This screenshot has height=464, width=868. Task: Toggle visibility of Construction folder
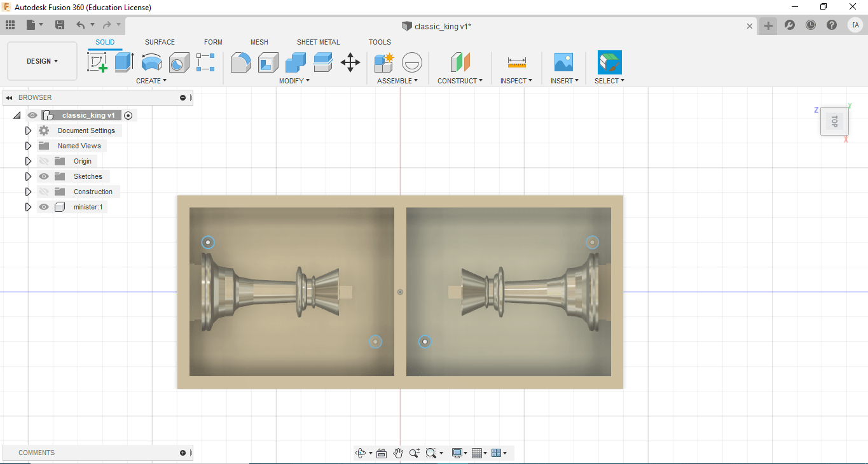click(44, 192)
